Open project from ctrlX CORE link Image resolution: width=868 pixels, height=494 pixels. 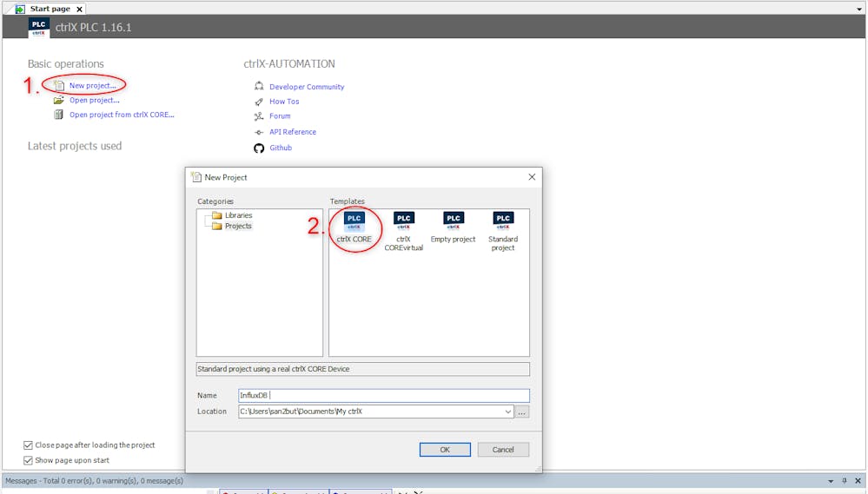[122, 115]
